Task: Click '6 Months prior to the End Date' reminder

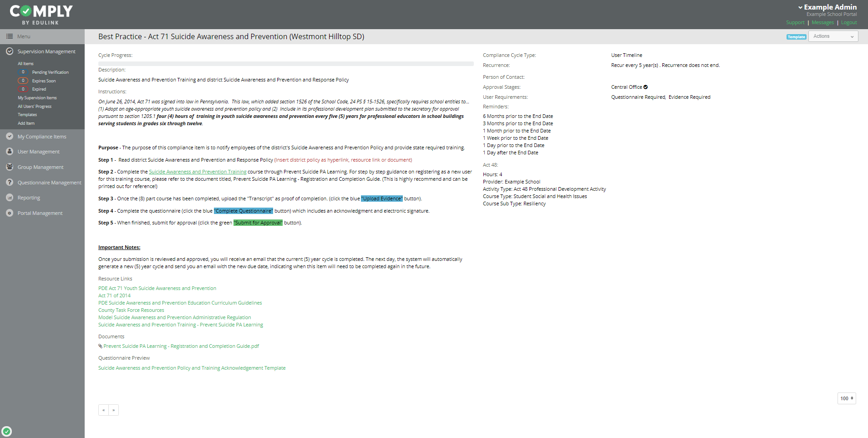Action: 518,116
